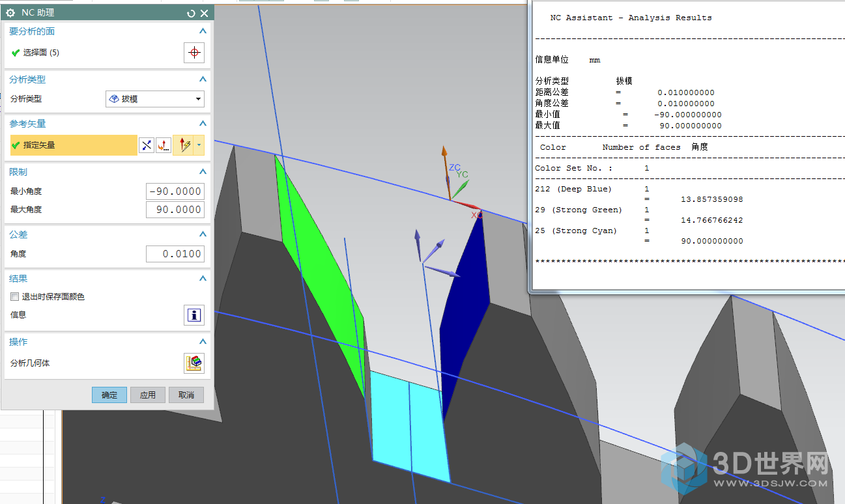Click the 信息 information icon
The width and height of the screenshot is (845, 504).
pos(194,315)
